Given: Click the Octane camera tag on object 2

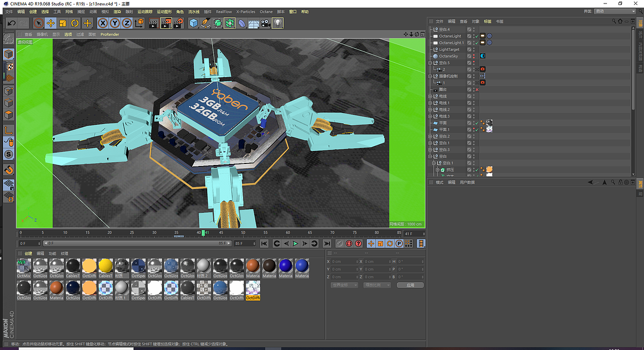Looking at the screenshot, I should [x=482, y=69].
